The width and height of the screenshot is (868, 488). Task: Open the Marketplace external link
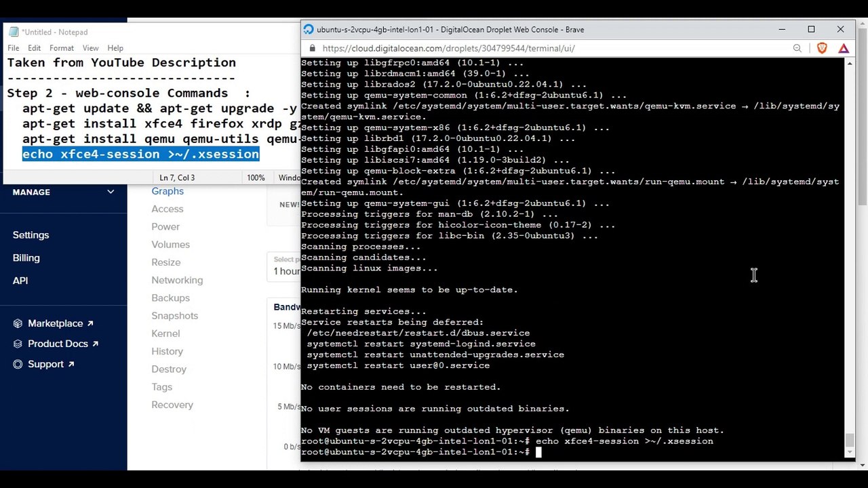pos(60,323)
